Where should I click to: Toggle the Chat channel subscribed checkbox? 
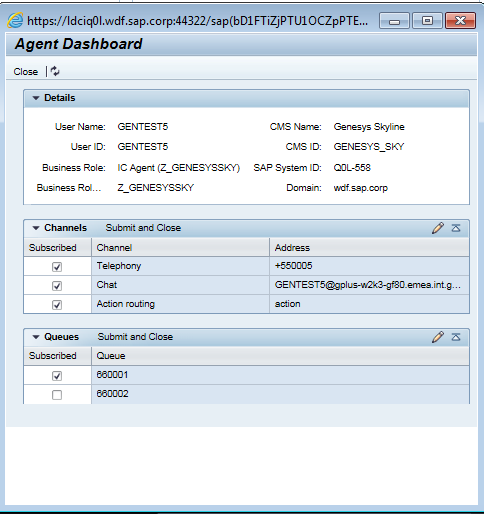click(x=57, y=286)
